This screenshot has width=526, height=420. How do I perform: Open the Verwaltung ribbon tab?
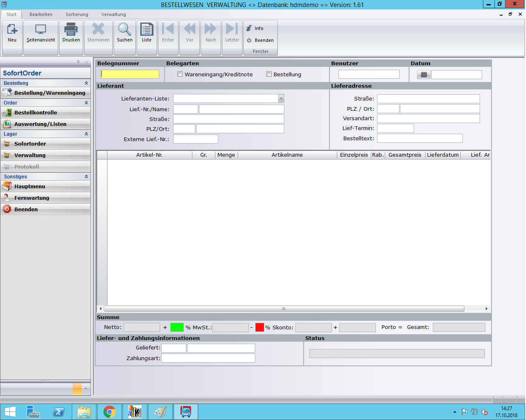coord(114,14)
